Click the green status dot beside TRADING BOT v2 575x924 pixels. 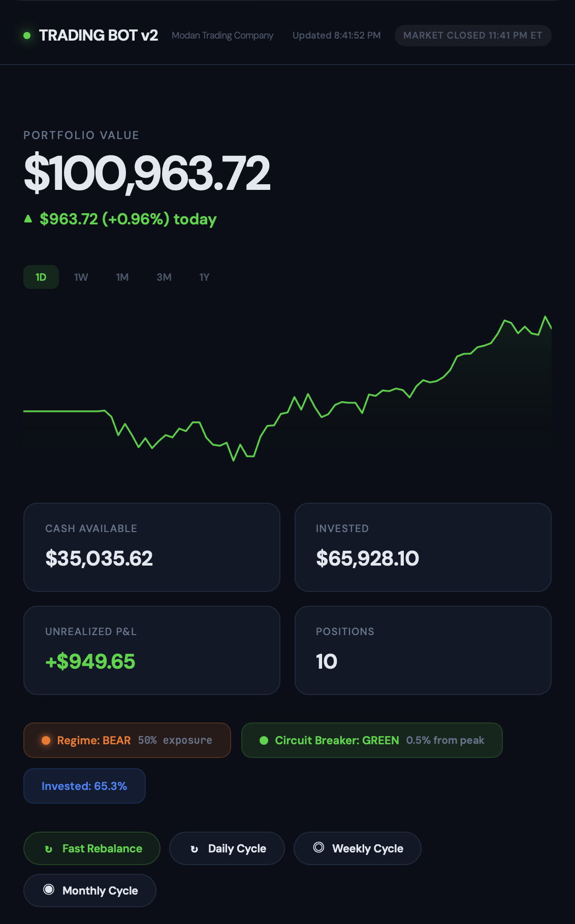coord(26,35)
